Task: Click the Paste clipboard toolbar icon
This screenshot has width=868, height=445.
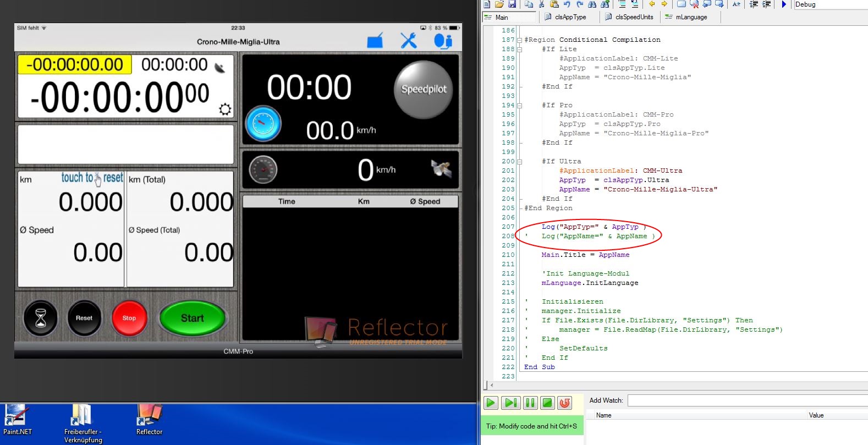Action: [x=554, y=4]
